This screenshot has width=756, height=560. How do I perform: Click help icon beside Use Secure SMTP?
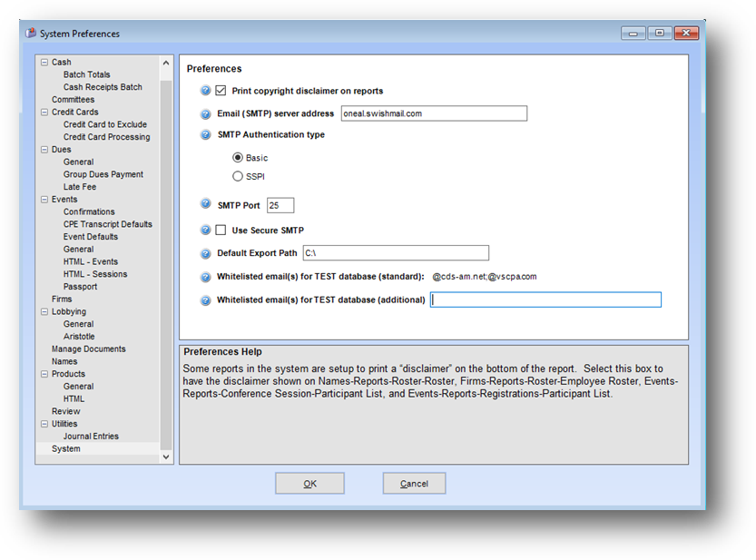click(x=205, y=230)
